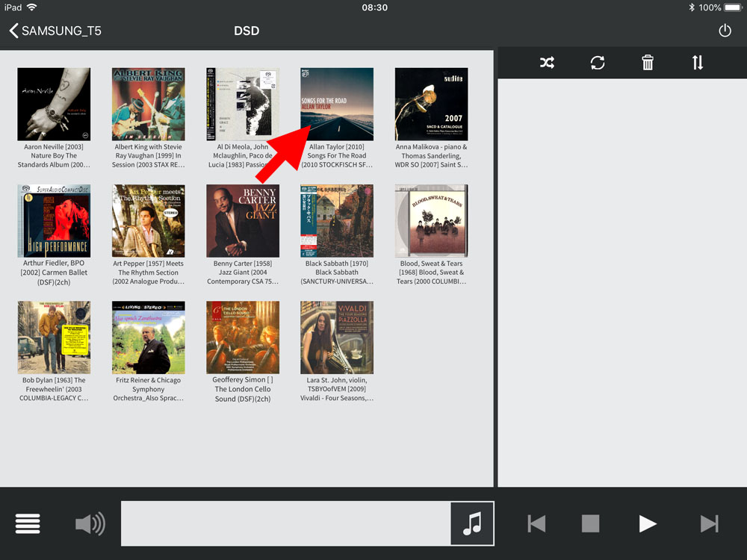The width and height of the screenshot is (747, 560).
Task: Skip to next track
Action: (709, 523)
